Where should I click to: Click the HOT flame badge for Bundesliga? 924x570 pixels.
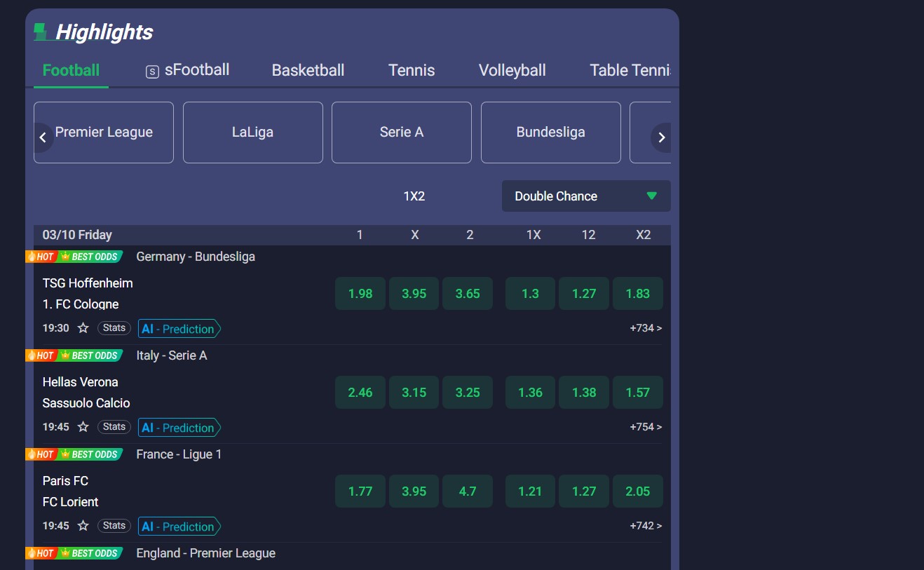(x=41, y=257)
